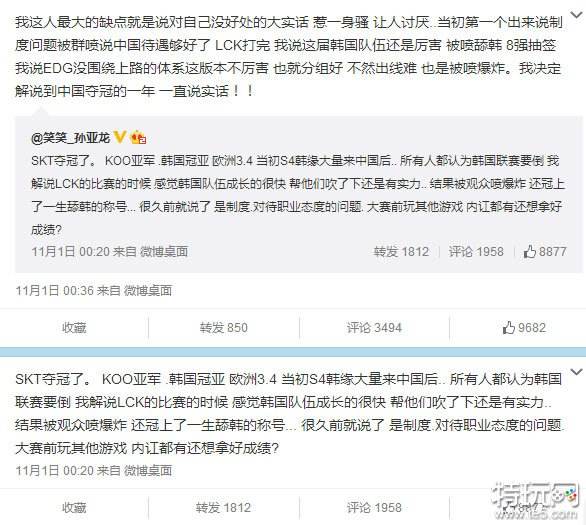The width and height of the screenshot is (586, 525).
Task: Click 微博桌面 source in the quoted post
Action: click(163, 251)
